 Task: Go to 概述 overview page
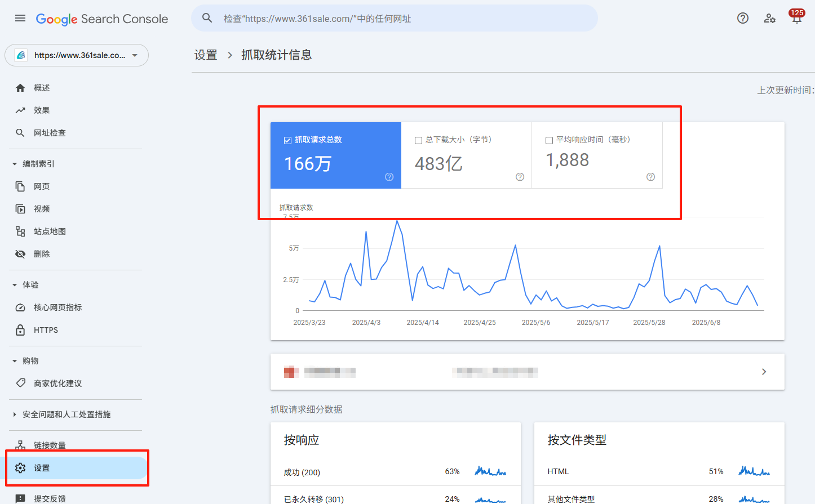click(x=42, y=88)
